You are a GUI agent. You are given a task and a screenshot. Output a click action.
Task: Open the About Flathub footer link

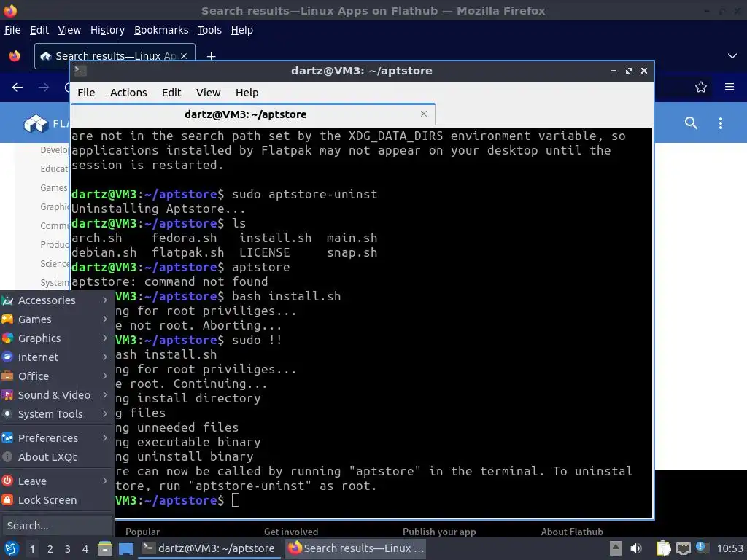[x=572, y=532]
